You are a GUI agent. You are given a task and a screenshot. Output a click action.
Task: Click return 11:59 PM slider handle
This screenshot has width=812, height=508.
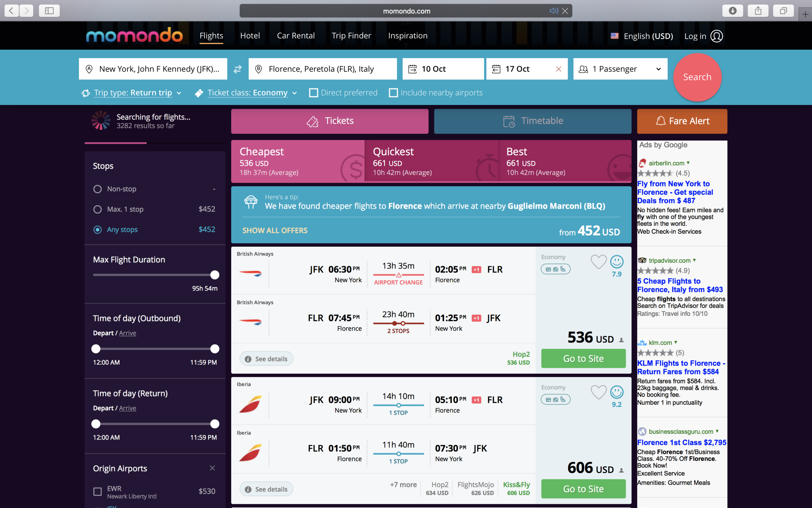[215, 424]
